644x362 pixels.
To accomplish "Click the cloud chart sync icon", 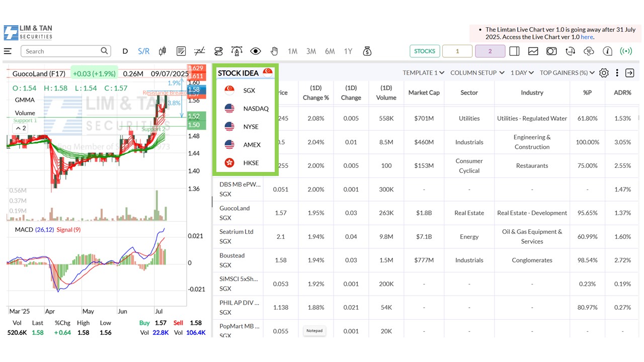I will tap(589, 51).
